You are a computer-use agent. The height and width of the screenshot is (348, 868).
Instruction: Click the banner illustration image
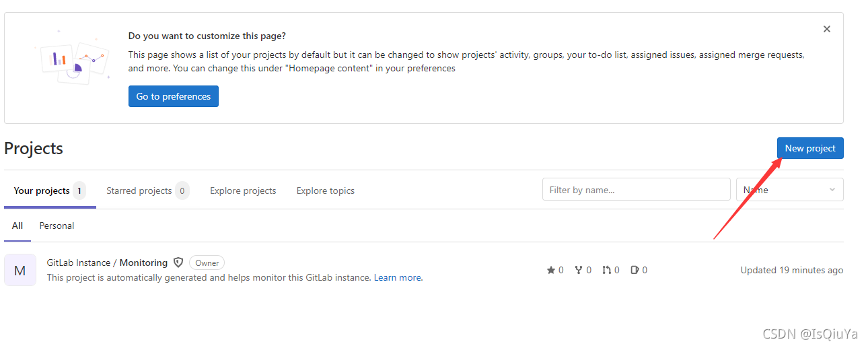pos(73,57)
